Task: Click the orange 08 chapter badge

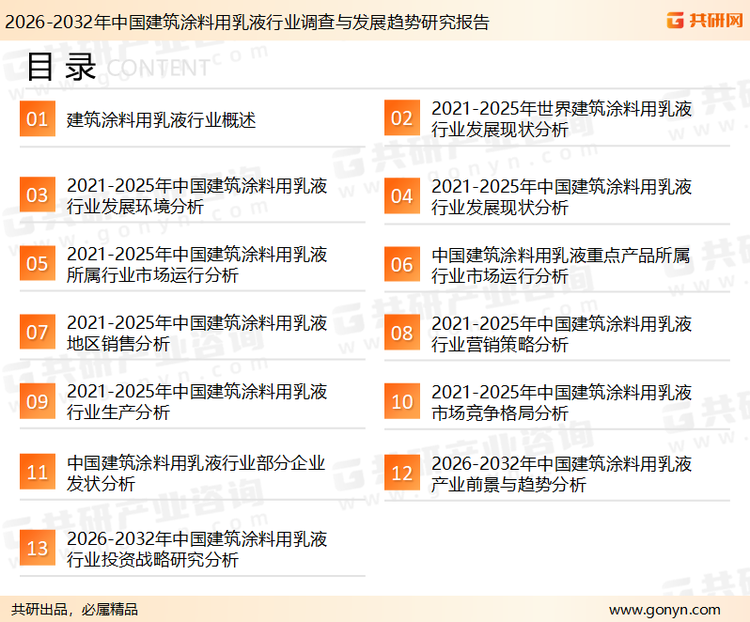Action: pos(402,333)
